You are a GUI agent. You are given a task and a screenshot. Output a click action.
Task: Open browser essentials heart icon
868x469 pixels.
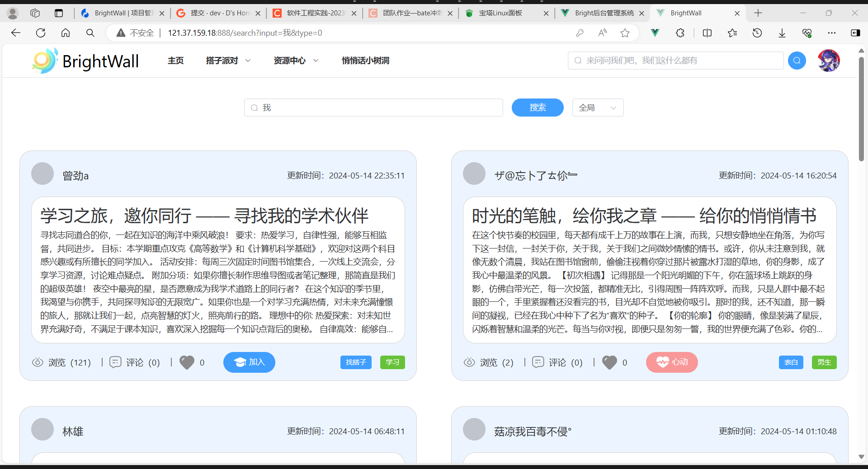[807, 33]
